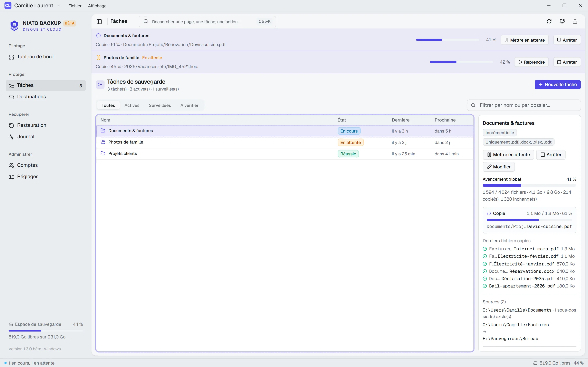
Task: Switch to the À vérifier tab
Action: click(x=189, y=105)
